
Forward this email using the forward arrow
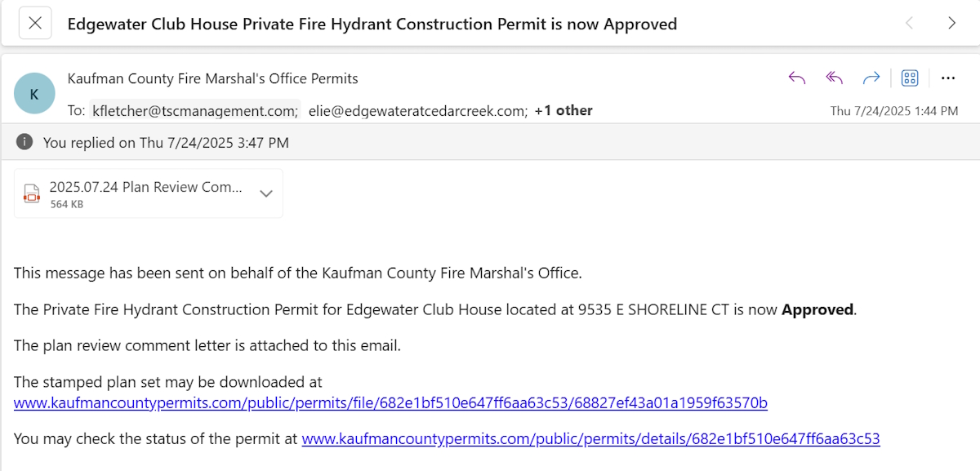tap(871, 78)
